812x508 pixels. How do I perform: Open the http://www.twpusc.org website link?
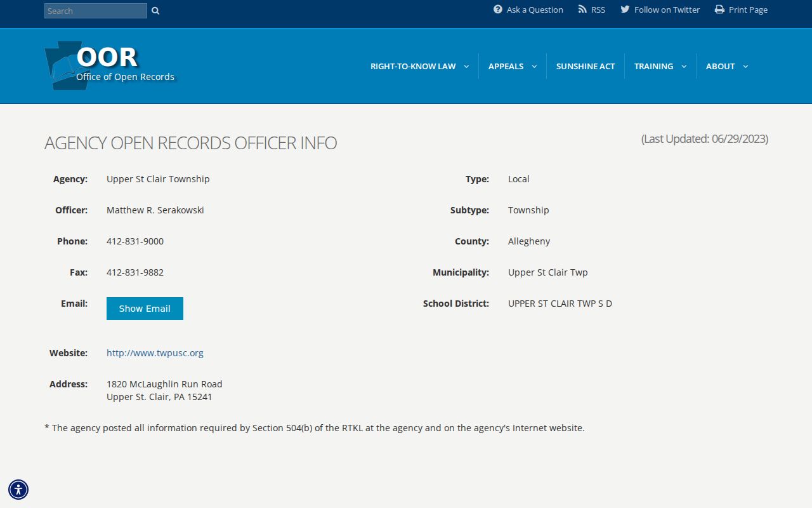coord(155,353)
